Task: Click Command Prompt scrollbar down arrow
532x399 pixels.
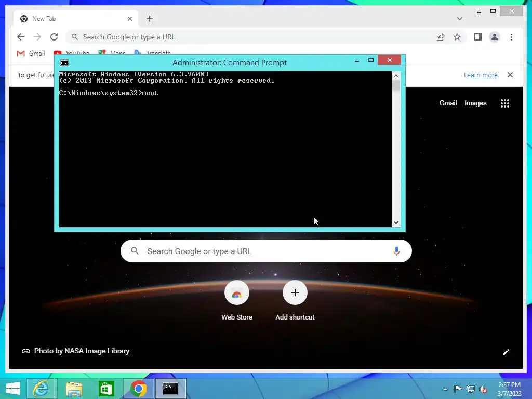Action: 396,223
